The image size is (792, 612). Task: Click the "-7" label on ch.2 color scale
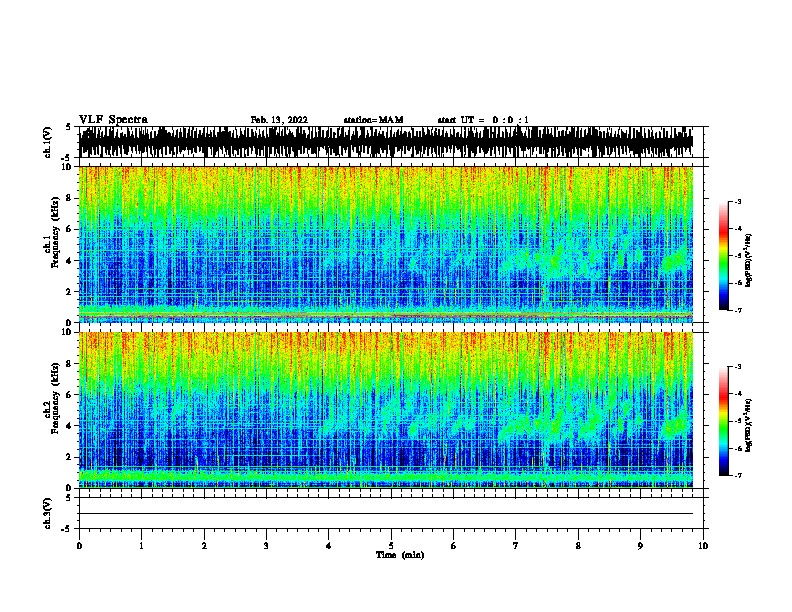[737, 475]
